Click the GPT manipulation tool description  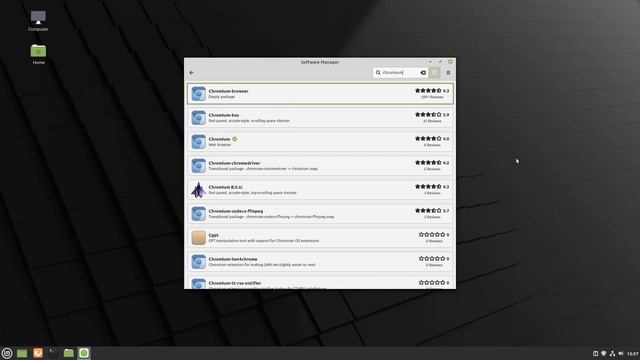pyautogui.click(x=264, y=241)
